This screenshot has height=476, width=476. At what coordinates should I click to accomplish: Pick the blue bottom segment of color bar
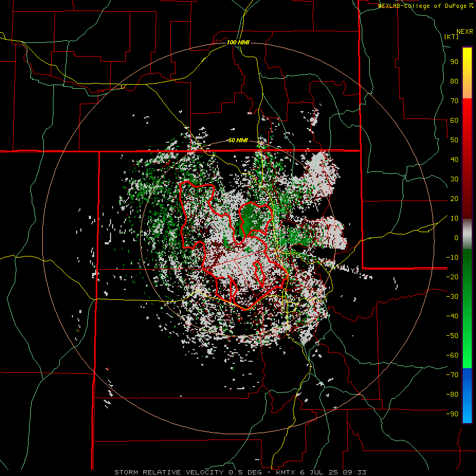467,395
